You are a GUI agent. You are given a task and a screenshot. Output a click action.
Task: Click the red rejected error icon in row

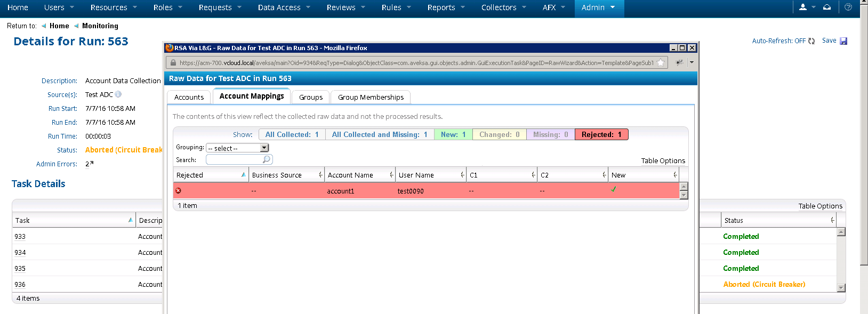coord(178,190)
